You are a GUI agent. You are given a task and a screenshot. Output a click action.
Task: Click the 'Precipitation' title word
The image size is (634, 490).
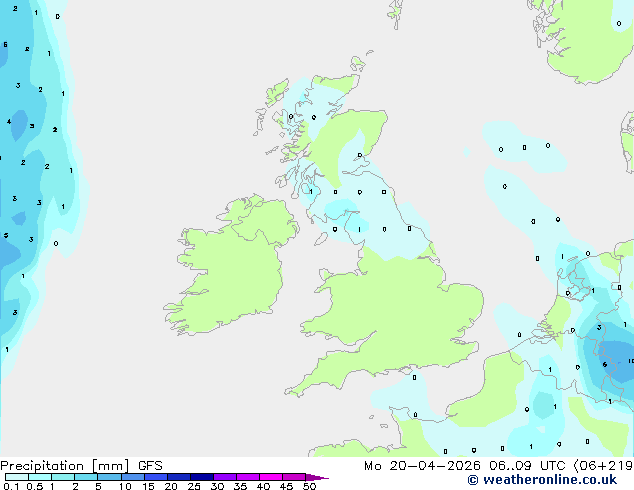(x=42, y=466)
